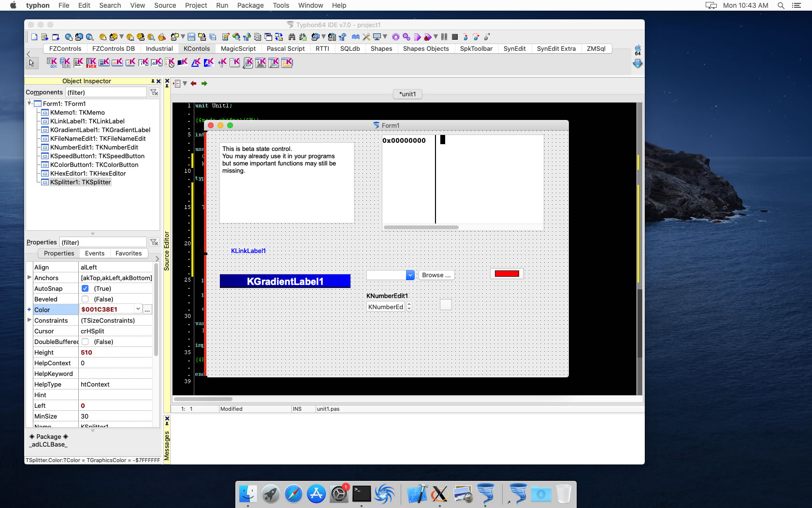Open the Run menu
Image resolution: width=812 pixels, height=508 pixels.
point(222,5)
